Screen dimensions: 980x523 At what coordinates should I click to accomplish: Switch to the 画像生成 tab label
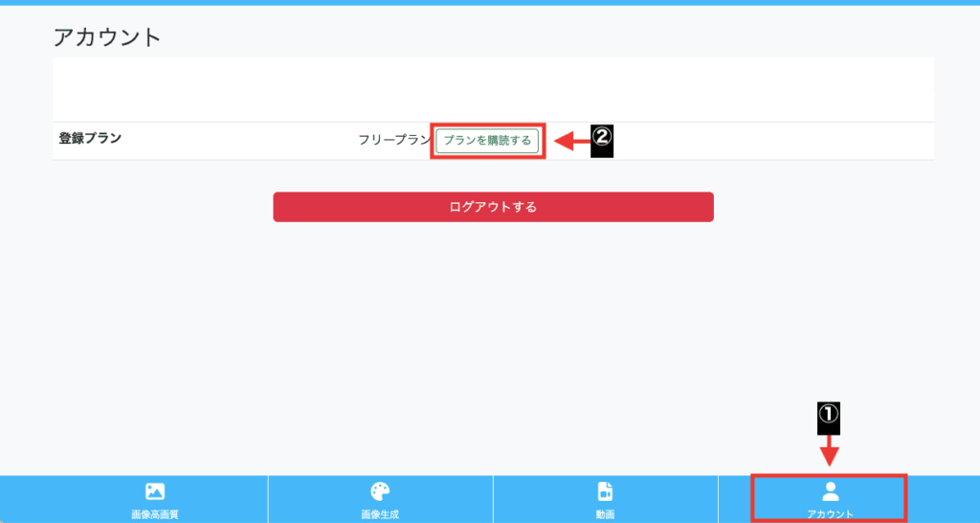coord(380,515)
